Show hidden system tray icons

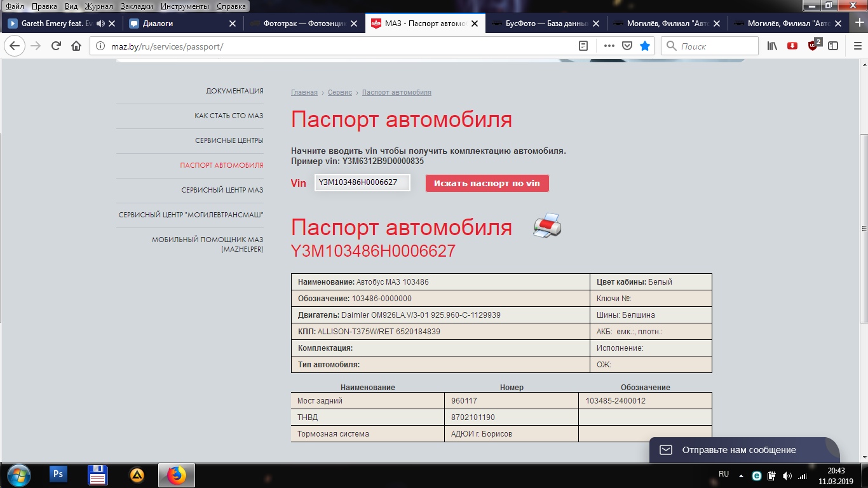point(741,475)
